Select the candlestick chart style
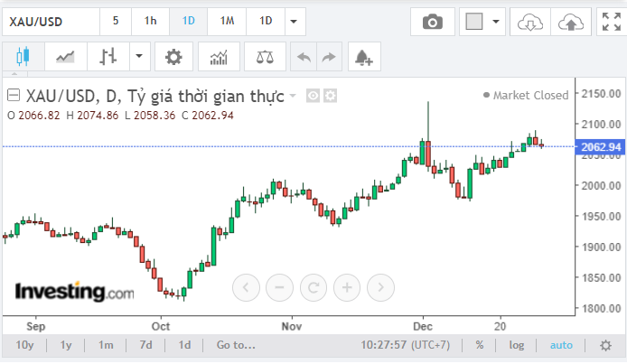The width and height of the screenshot is (627, 364). tap(23, 56)
